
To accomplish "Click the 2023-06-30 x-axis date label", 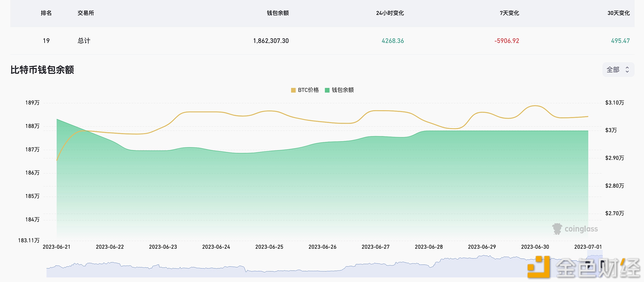I will pyautogui.click(x=535, y=247).
